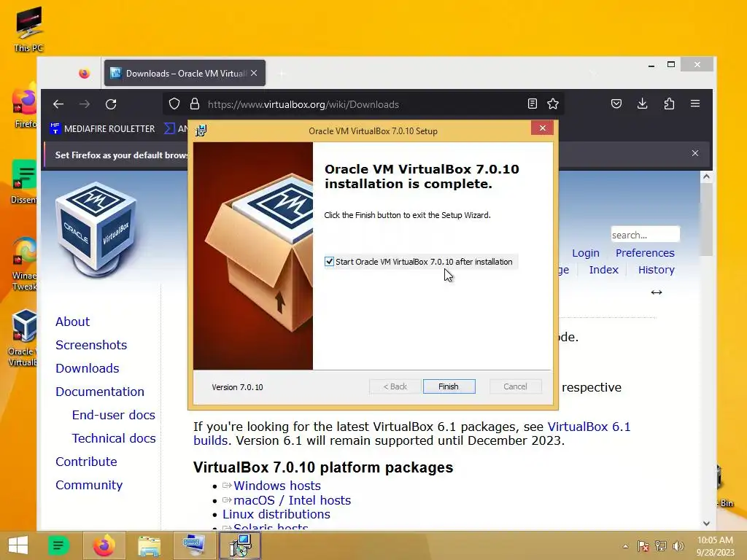The height and width of the screenshot is (560, 747).
Task: Close the VirtualBox Setup dialog
Action: (542, 128)
